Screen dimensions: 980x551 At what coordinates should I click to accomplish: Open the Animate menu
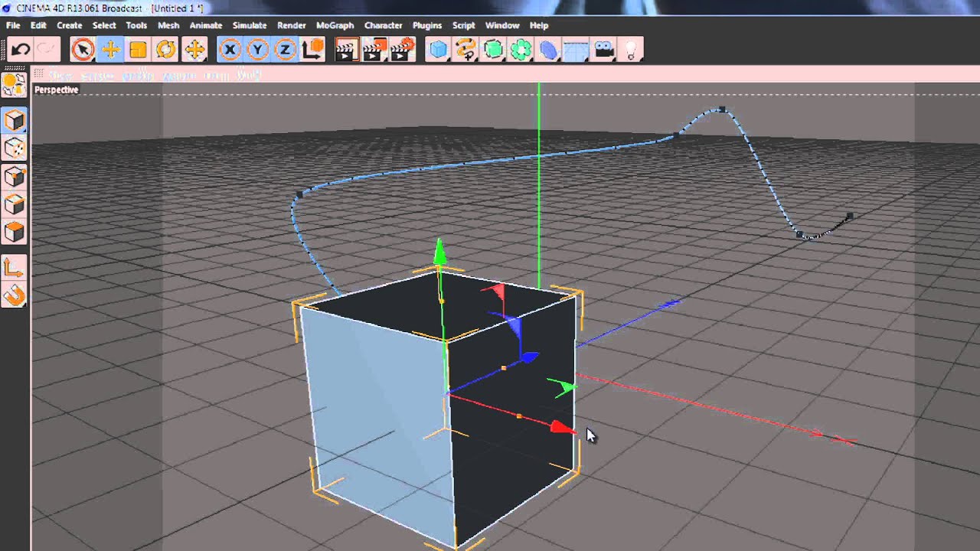pos(206,25)
